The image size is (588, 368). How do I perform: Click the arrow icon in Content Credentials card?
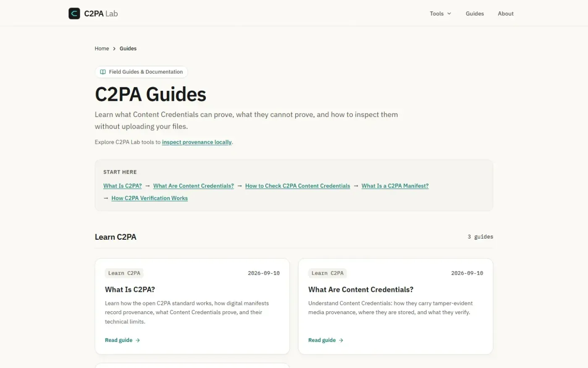[x=341, y=340]
